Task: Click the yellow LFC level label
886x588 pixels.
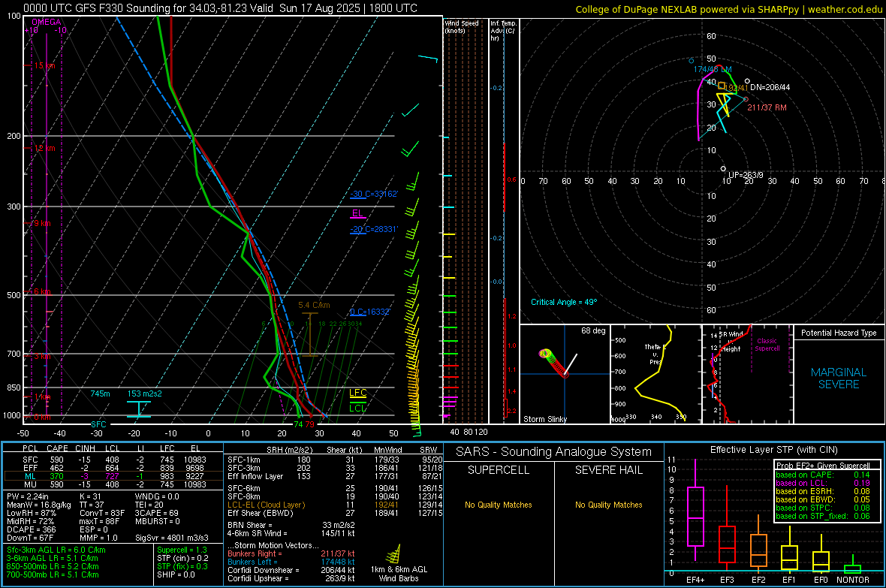Action: [x=357, y=393]
